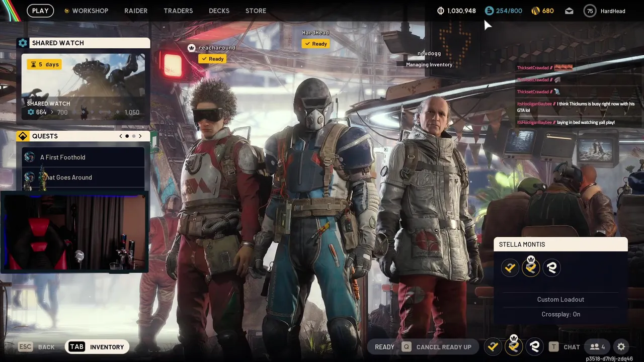Open the Custom Loadout option
The width and height of the screenshot is (644, 362).
(560, 299)
